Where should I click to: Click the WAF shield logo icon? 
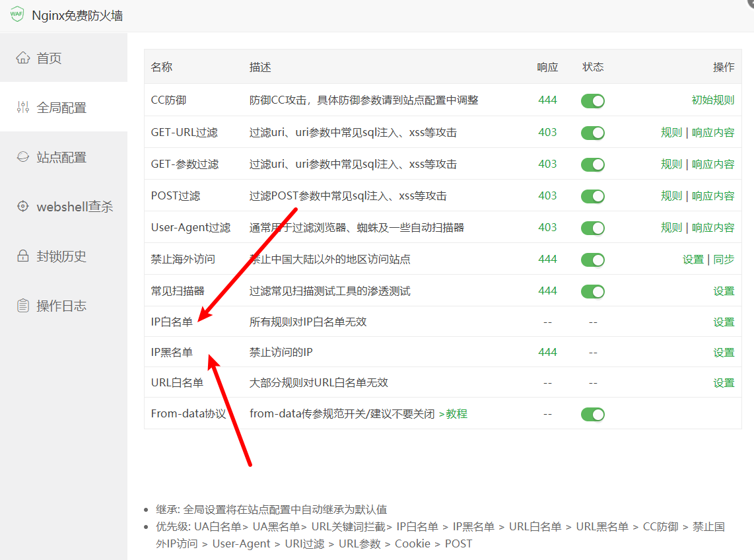pyautogui.click(x=17, y=14)
